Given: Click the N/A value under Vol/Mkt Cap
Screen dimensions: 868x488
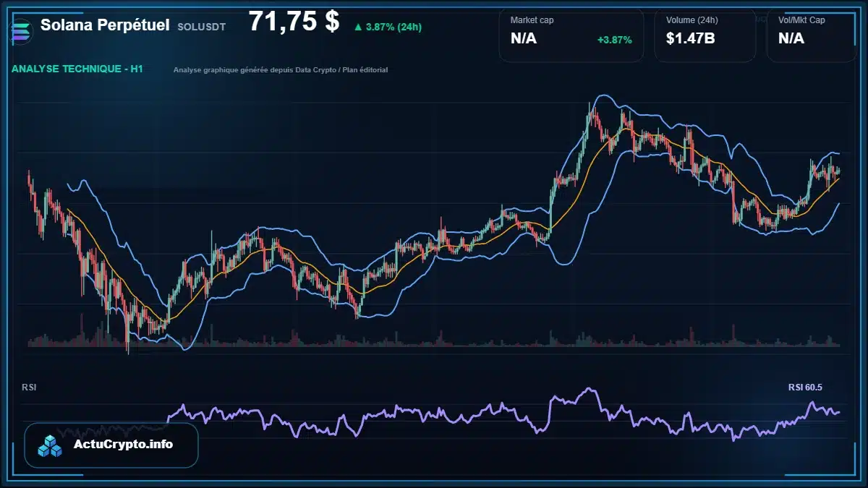Looking at the screenshot, I should (x=791, y=38).
